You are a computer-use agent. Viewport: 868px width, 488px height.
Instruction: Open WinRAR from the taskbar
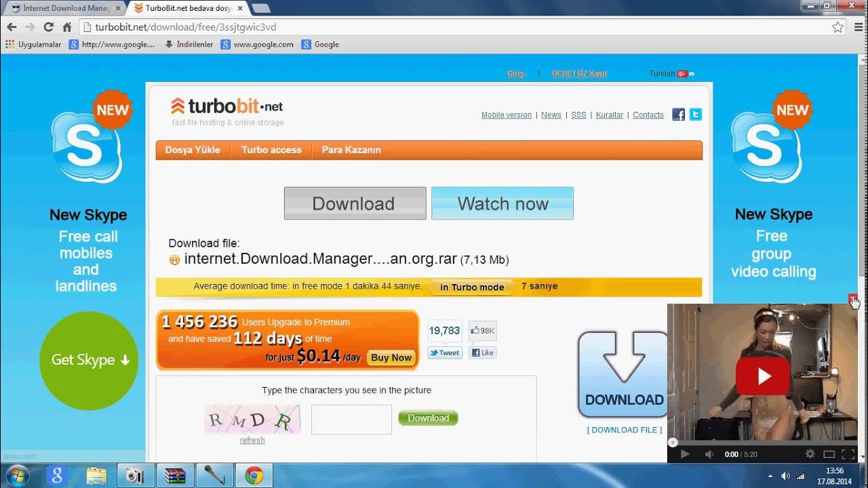point(176,476)
